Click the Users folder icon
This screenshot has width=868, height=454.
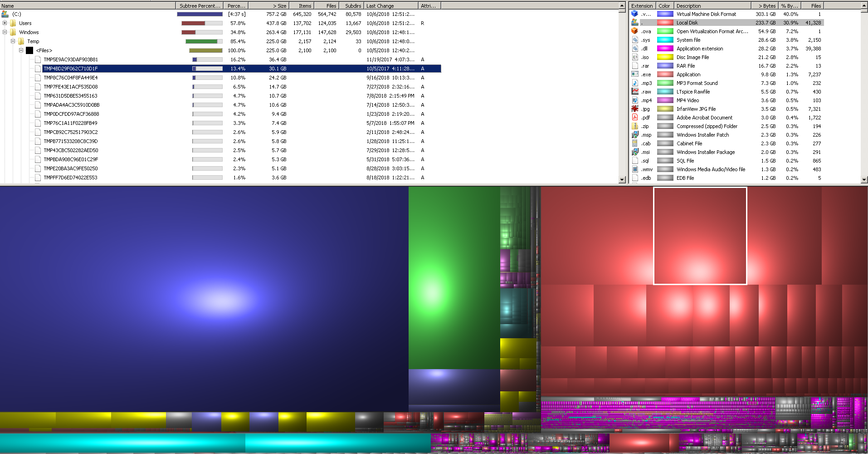point(13,23)
